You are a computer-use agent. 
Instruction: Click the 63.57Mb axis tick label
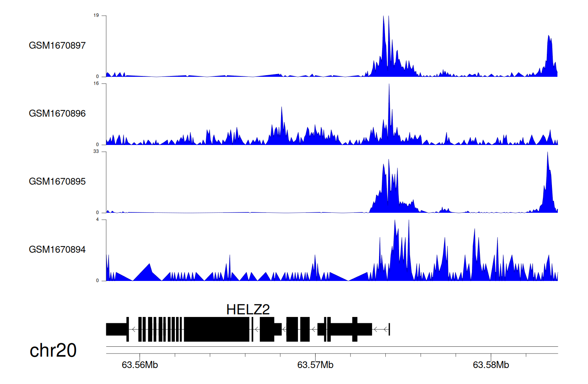[x=315, y=365]
